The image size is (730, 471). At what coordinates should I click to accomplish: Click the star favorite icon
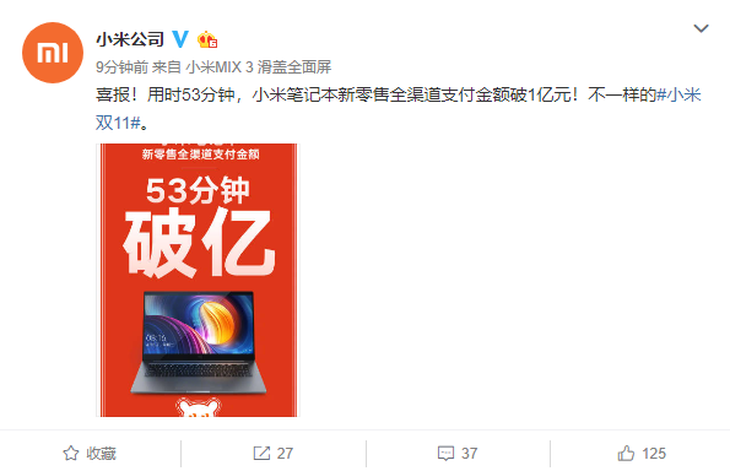pos(71,453)
